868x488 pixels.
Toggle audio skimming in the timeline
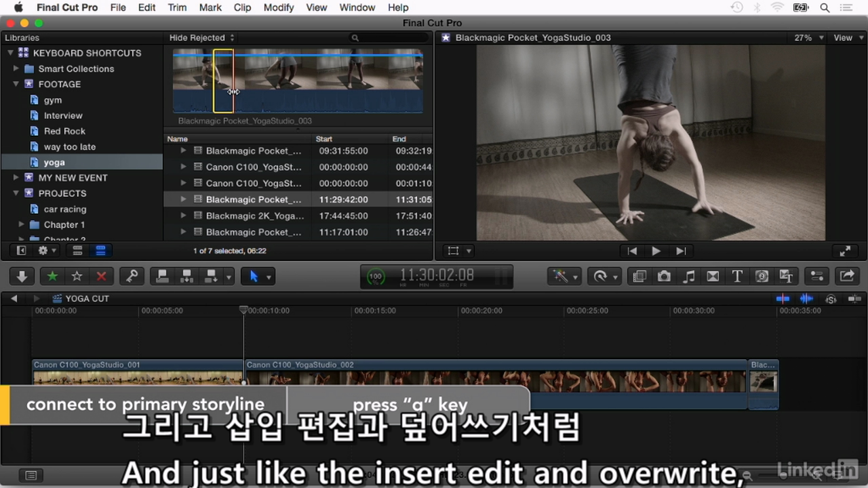pos(806,298)
